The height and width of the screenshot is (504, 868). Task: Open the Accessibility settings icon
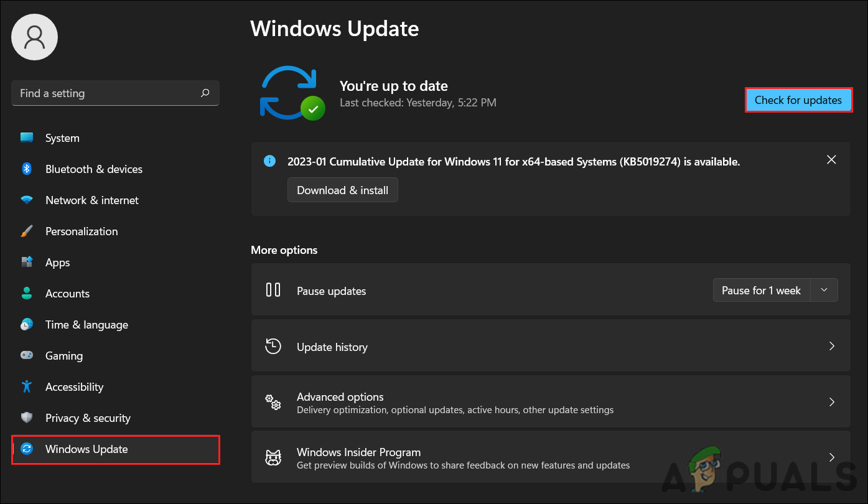pos(27,386)
